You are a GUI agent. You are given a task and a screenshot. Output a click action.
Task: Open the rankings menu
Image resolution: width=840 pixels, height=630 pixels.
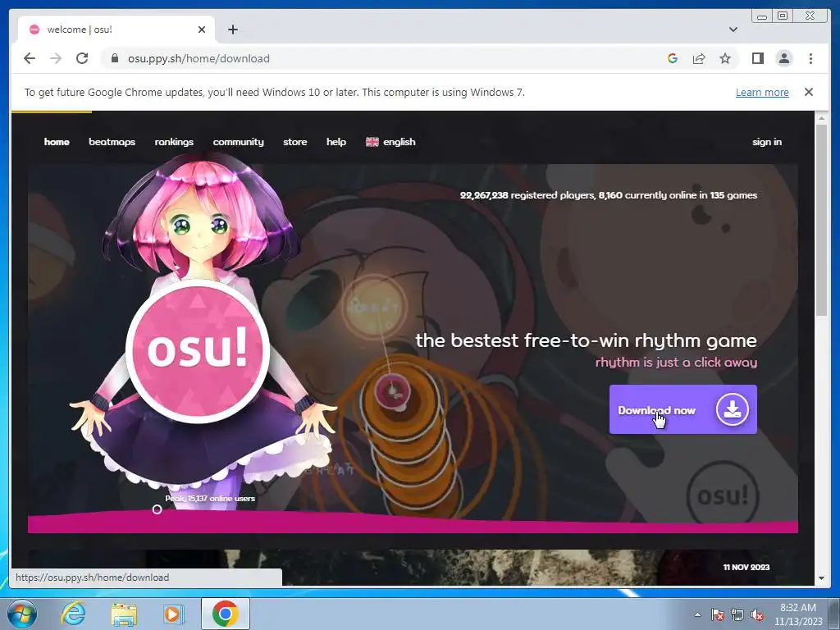pos(174,142)
